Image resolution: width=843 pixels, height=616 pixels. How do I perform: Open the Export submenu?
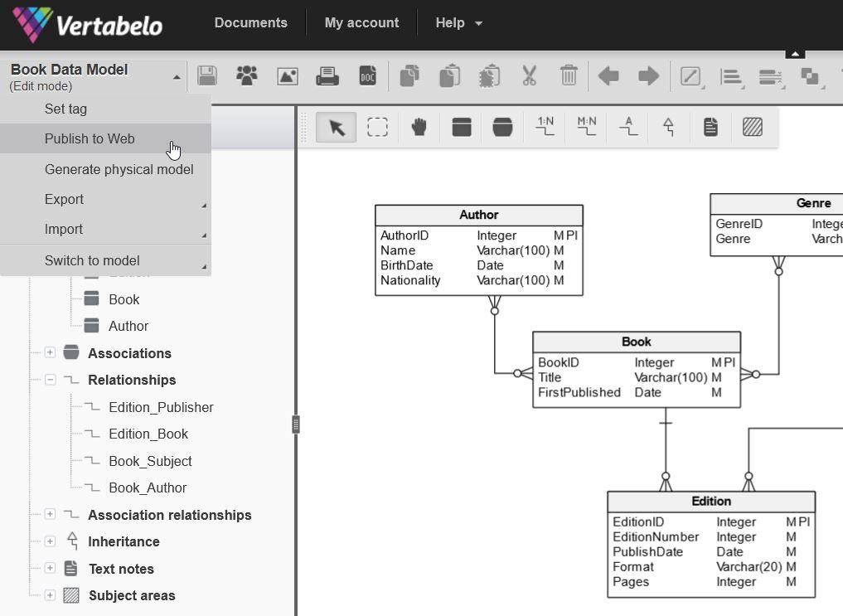click(x=105, y=200)
